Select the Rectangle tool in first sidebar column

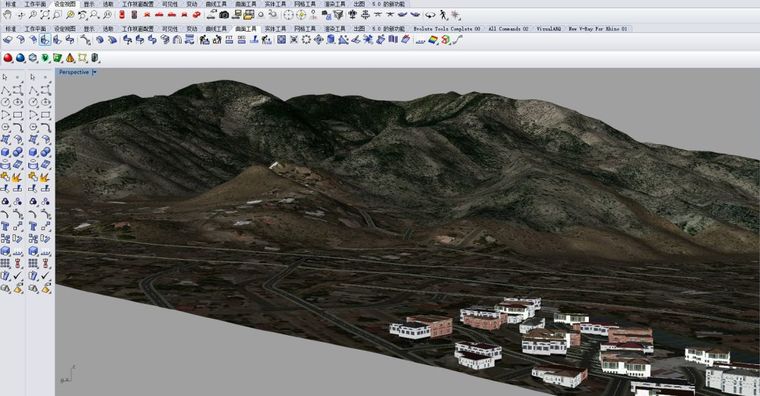pyautogui.click(x=17, y=114)
